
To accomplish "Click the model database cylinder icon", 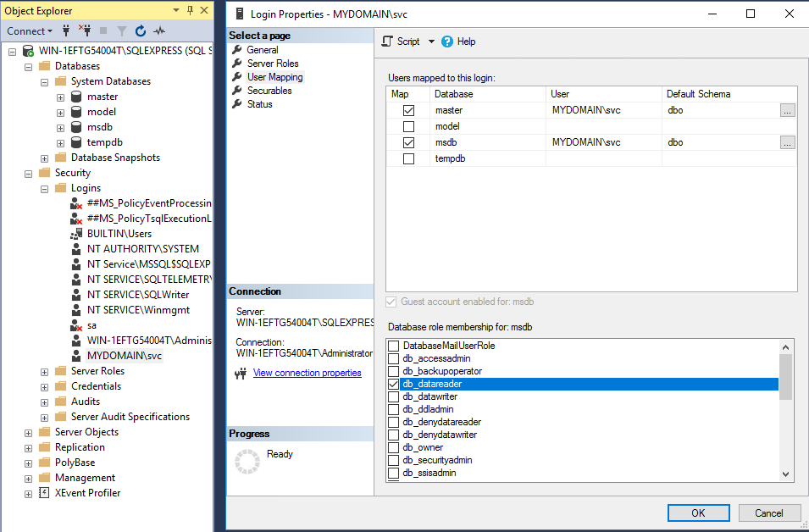I will click(x=76, y=112).
